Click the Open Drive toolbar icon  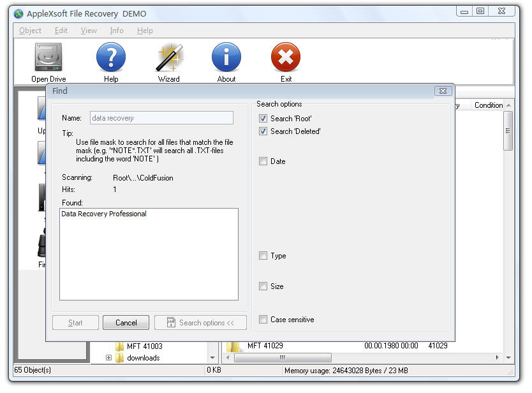pos(48,57)
